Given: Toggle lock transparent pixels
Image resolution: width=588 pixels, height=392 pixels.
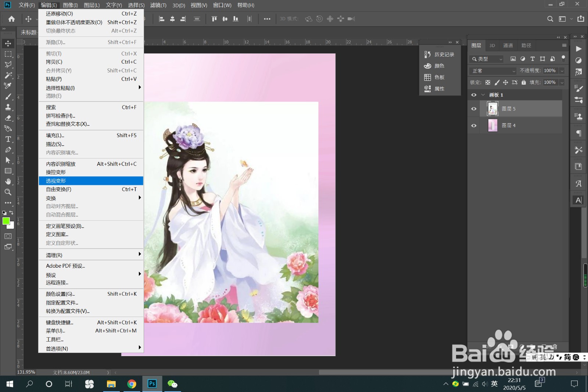Looking at the screenshot, I should 488,82.
